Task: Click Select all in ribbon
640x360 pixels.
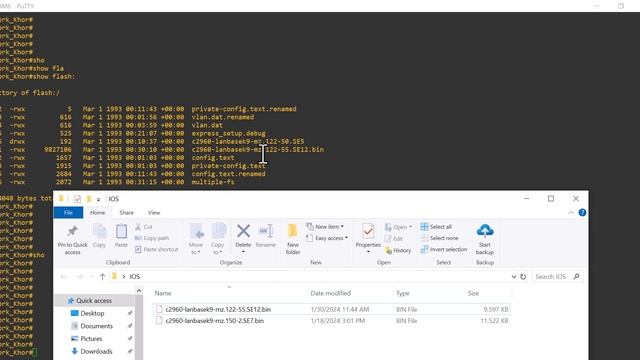Action: (x=436, y=227)
